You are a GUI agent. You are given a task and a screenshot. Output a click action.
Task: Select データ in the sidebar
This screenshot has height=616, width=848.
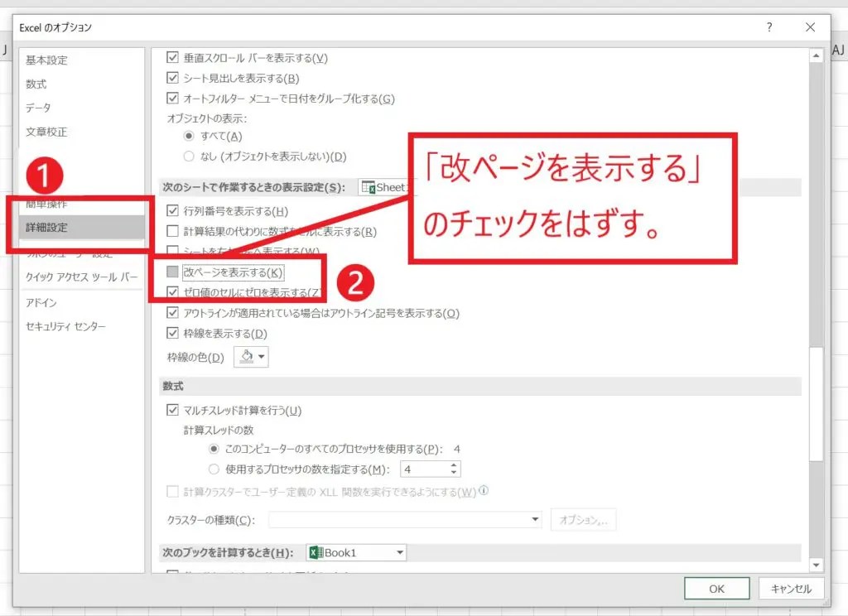(x=38, y=108)
